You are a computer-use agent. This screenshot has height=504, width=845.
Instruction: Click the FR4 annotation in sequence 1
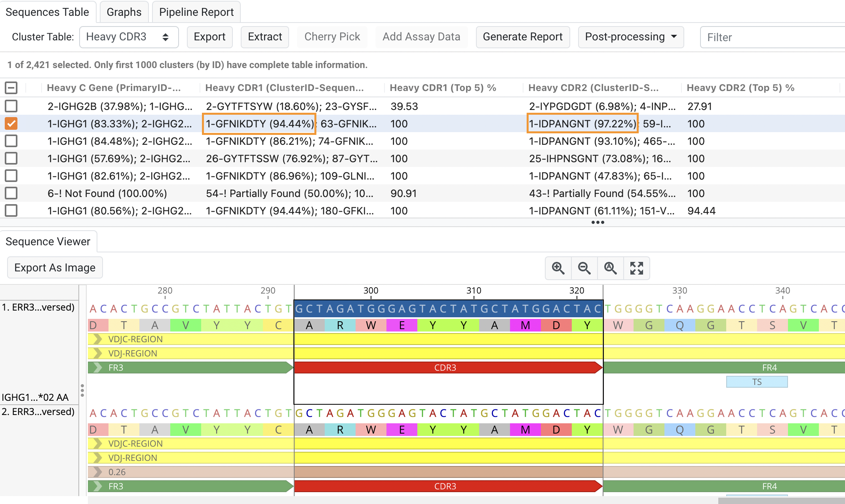[x=724, y=368]
